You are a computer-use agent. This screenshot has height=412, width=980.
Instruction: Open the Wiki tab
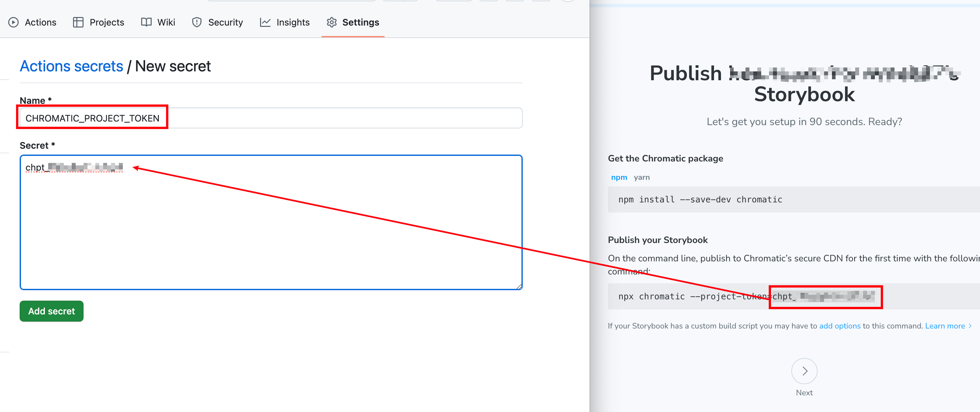[158, 23]
